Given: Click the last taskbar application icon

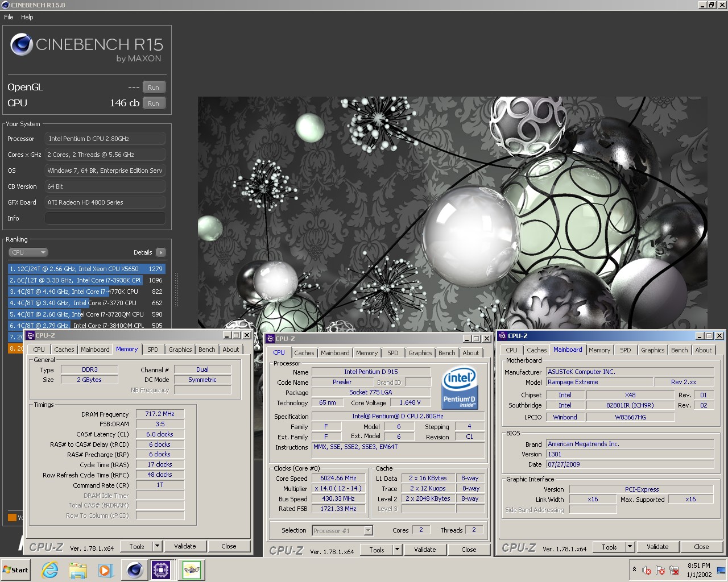Looking at the screenshot, I should pyautogui.click(x=192, y=570).
